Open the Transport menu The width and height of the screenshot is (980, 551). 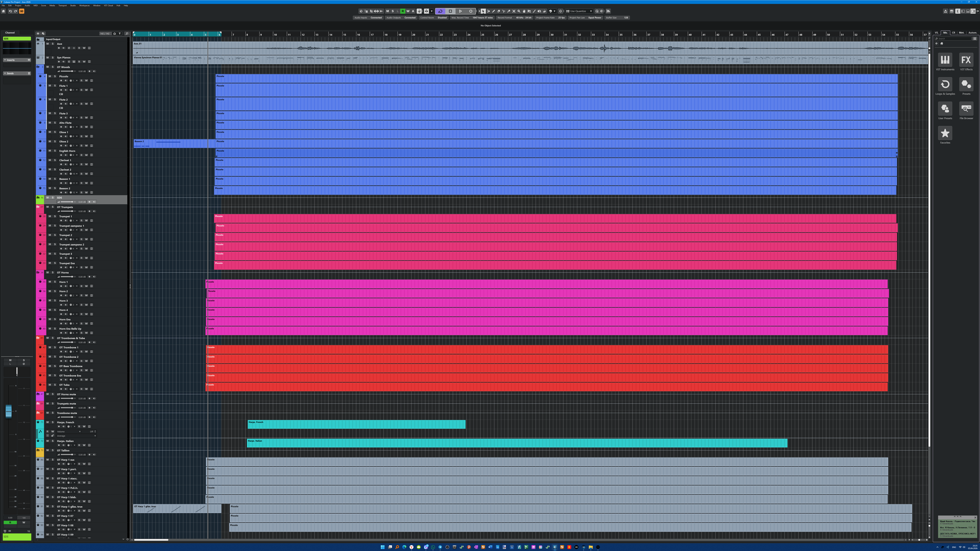pyautogui.click(x=62, y=5)
